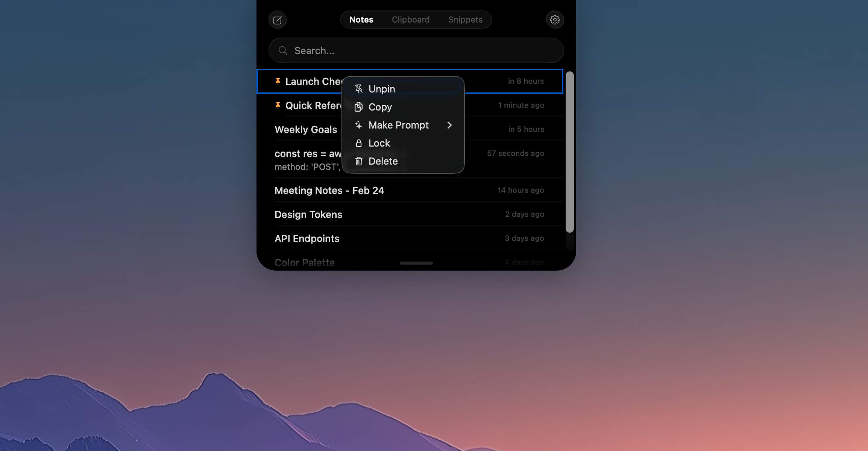
Task: Click the trash icon next to Delete
Action: click(358, 161)
